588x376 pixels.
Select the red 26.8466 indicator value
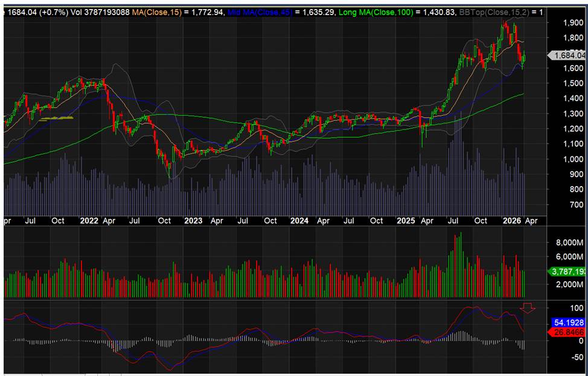[568, 333]
